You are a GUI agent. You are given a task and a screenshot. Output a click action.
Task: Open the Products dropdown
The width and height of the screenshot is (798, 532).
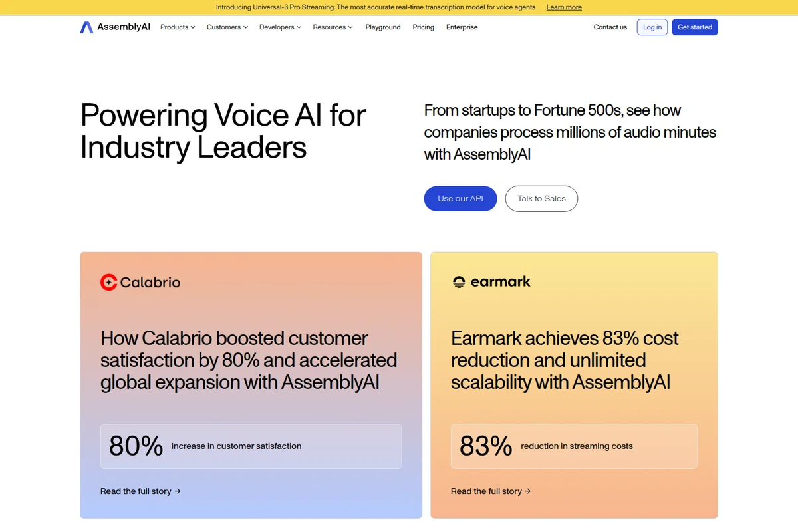tap(177, 27)
